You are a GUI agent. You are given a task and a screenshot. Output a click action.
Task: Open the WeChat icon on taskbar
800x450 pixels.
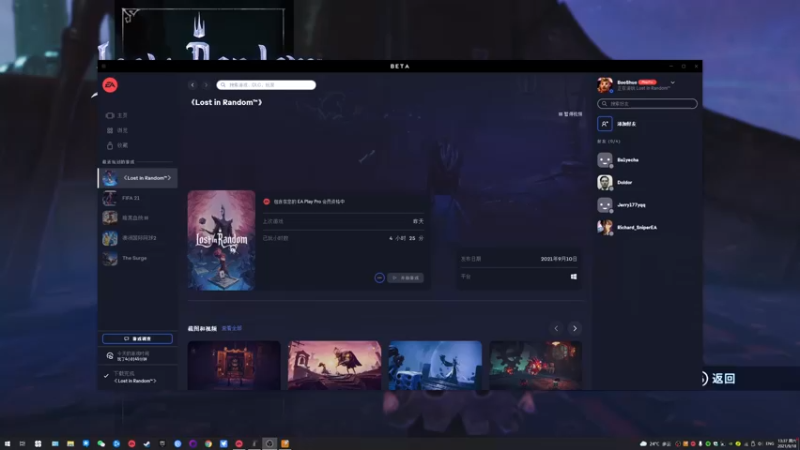(101, 443)
